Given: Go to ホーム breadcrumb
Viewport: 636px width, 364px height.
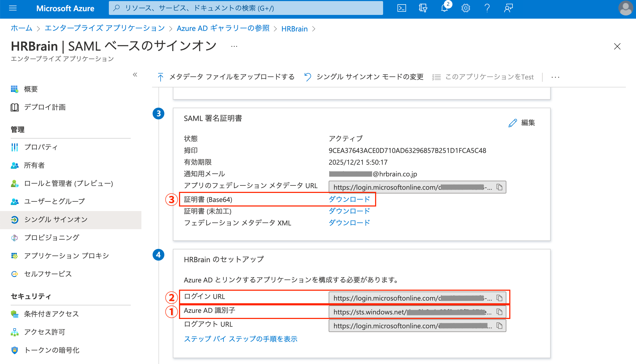Looking at the screenshot, I should coord(22,29).
